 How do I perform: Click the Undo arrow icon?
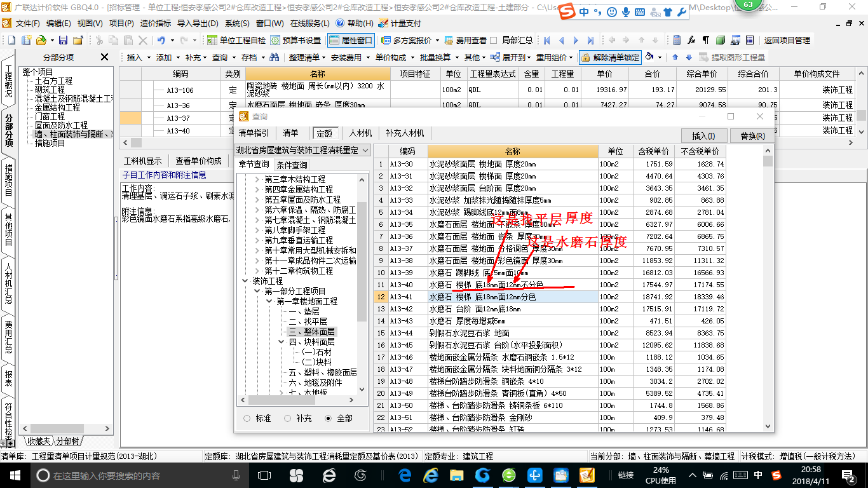(x=161, y=40)
